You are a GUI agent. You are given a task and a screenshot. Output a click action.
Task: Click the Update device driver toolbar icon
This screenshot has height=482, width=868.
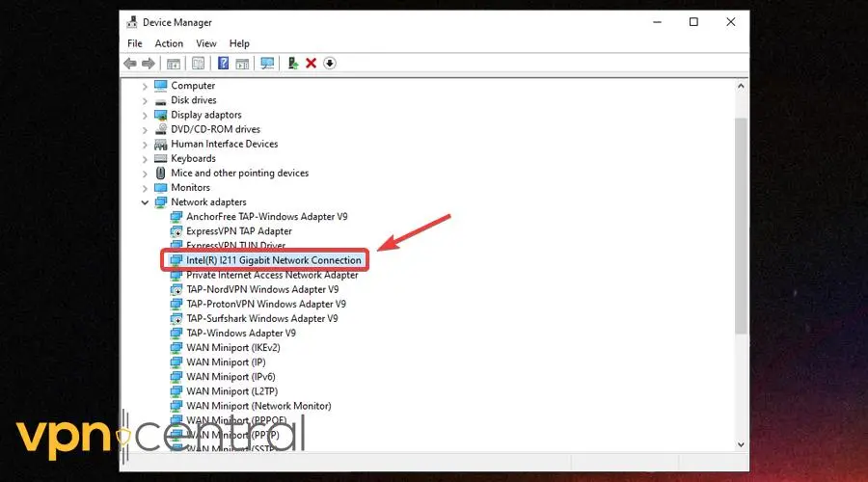[x=293, y=63]
